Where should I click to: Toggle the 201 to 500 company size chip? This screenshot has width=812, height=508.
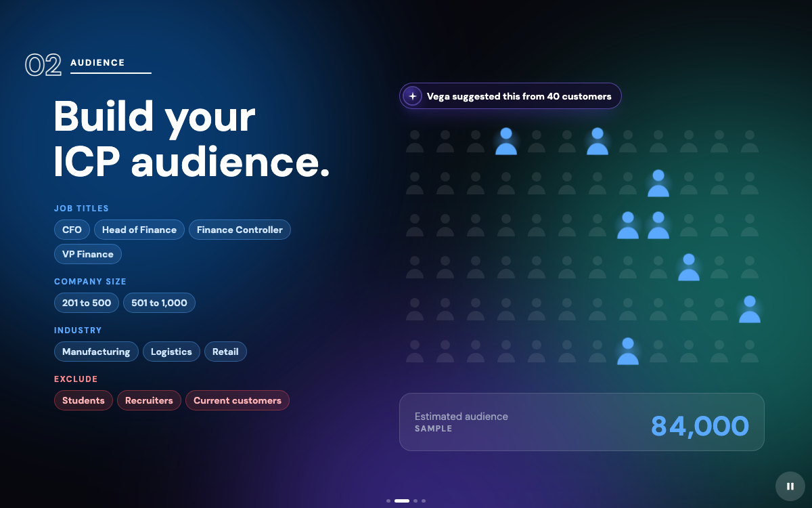(x=87, y=303)
